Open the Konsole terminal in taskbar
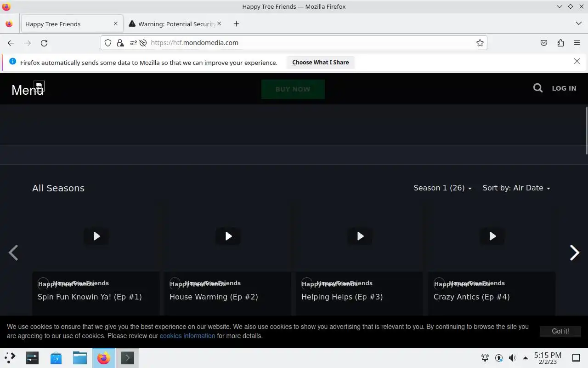Screen dimensions: 588x368 click(x=128, y=357)
